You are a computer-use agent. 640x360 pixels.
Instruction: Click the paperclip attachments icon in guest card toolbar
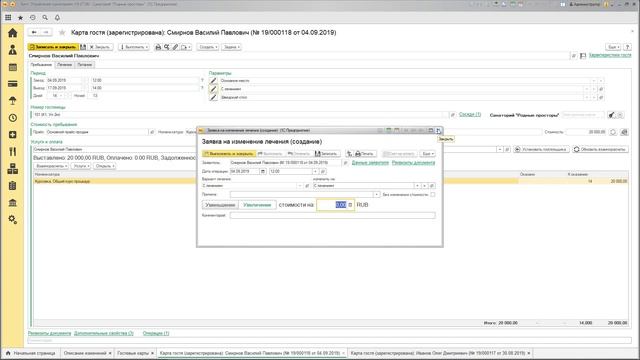coord(175,47)
